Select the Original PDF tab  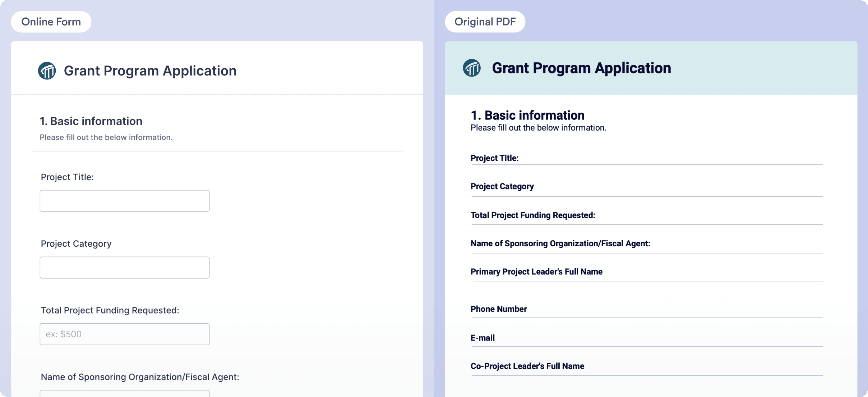(x=485, y=22)
